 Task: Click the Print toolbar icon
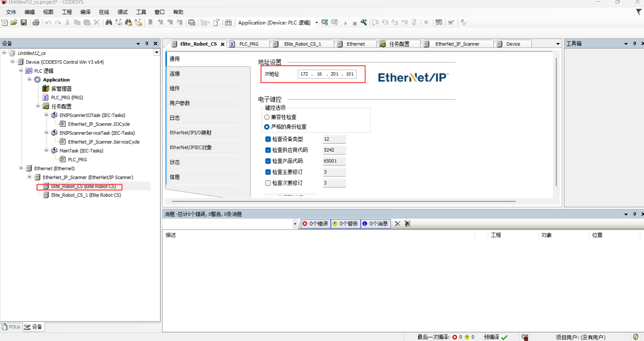click(x=36, y=23)
